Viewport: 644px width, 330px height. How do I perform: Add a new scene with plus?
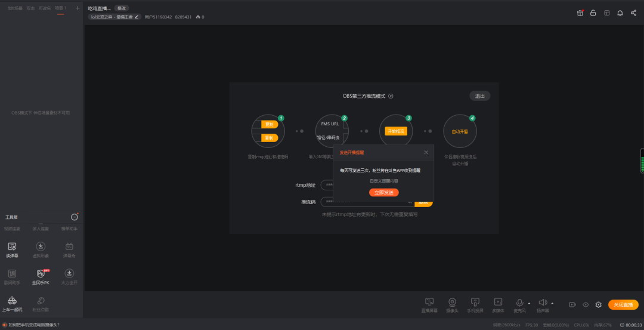pos(78,8)
